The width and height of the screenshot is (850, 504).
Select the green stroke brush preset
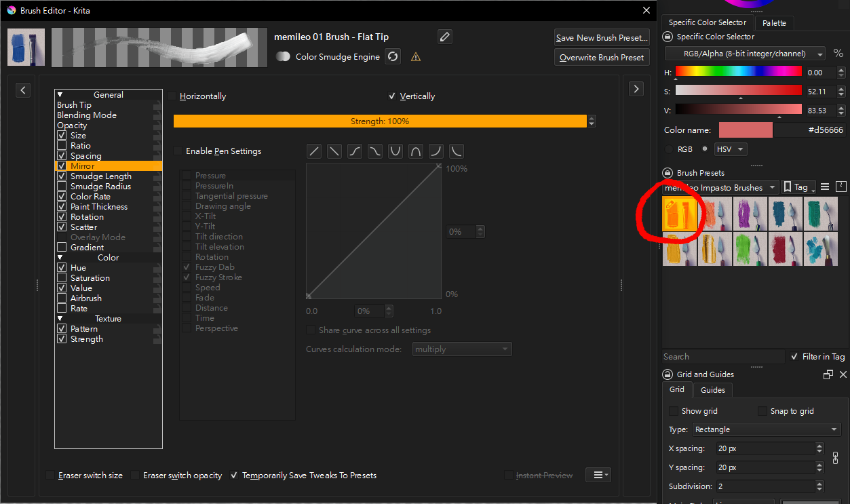coord(750,249)
